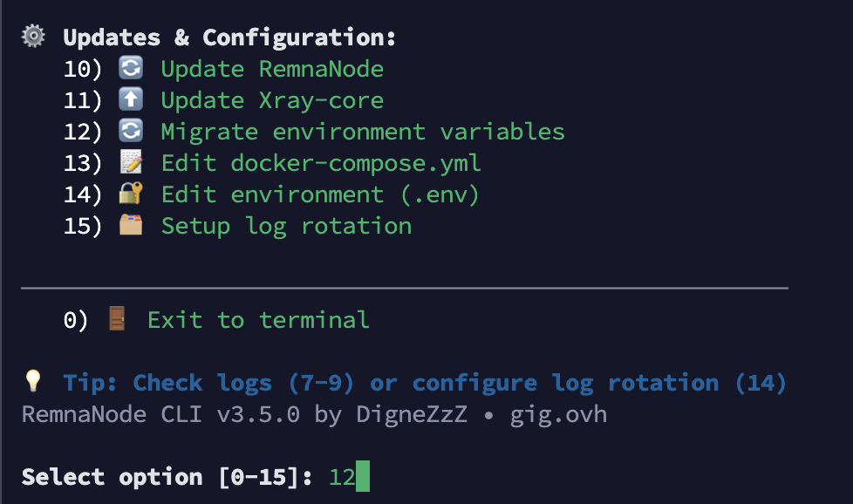Viewport: 853px width, 504px height.
Task: Select the Update Xray-core menu entry
Action: tap(272, 100)
